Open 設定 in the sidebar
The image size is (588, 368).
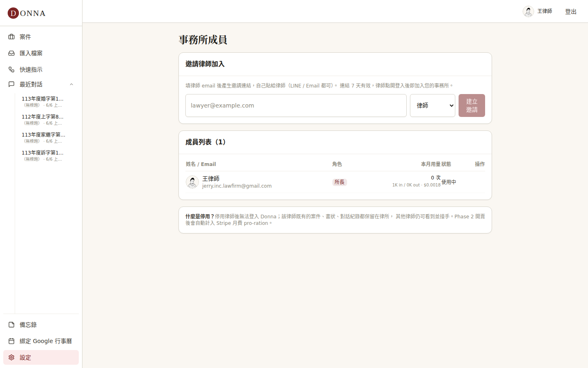[41, 357]
